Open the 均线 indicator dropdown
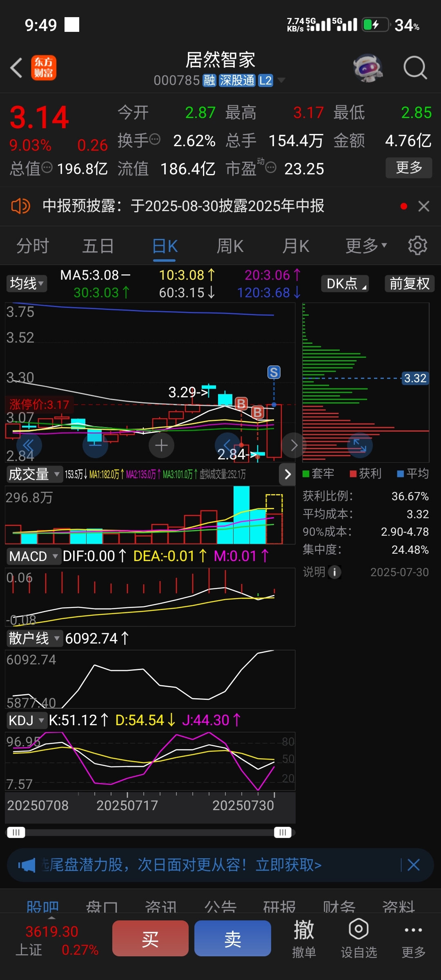 pyautogui.click(x=27, y=283)
